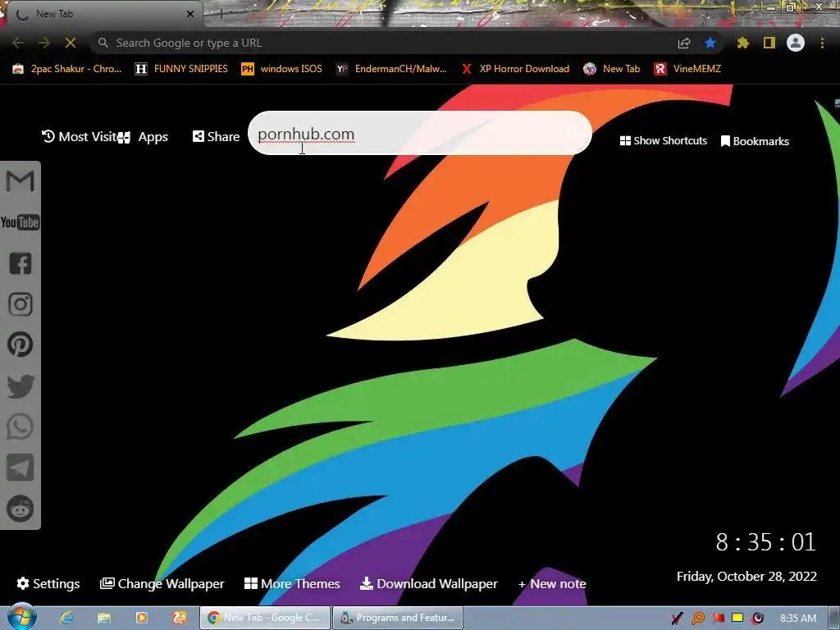Add a New note
This screenshot has width=840, height=630.
point(552,584)
